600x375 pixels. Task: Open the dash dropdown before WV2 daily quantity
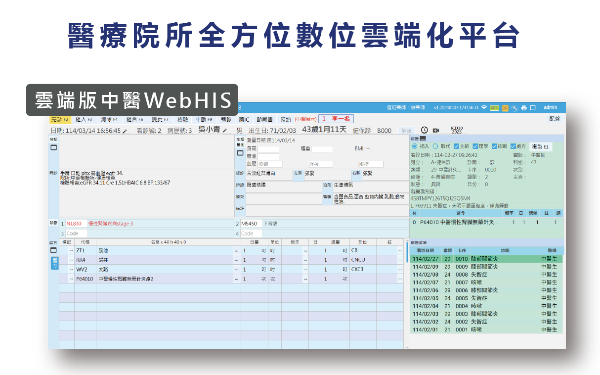point(236,269)
